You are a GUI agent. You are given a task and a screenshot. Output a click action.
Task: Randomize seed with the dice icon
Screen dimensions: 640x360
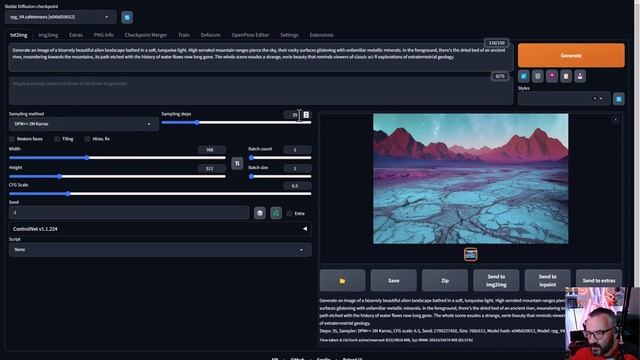pos(260,213)
